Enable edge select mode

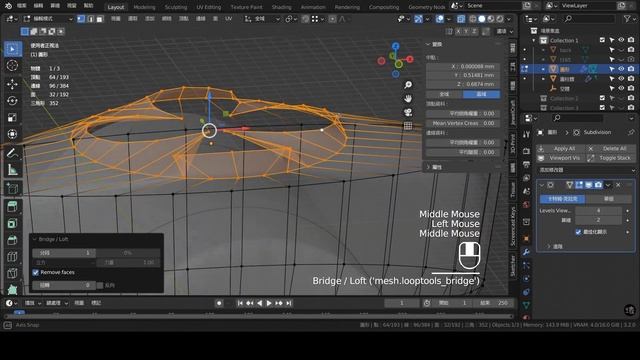[90, 19]
